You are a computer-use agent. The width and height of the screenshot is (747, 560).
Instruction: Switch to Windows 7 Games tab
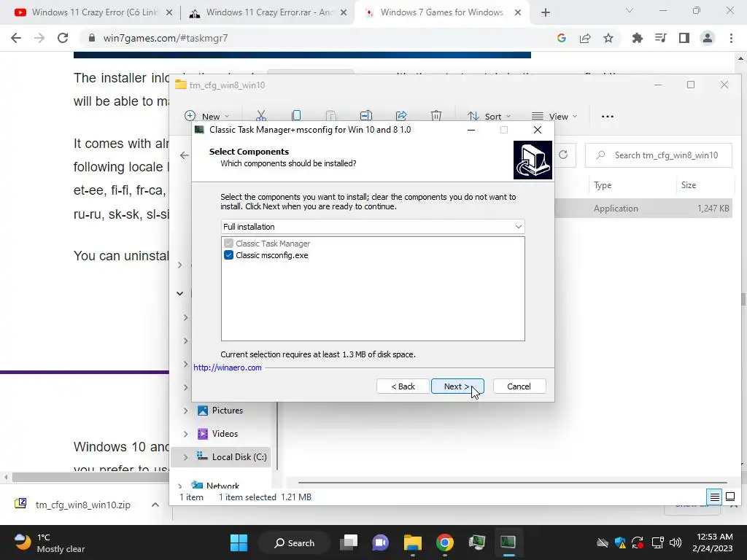441,12
